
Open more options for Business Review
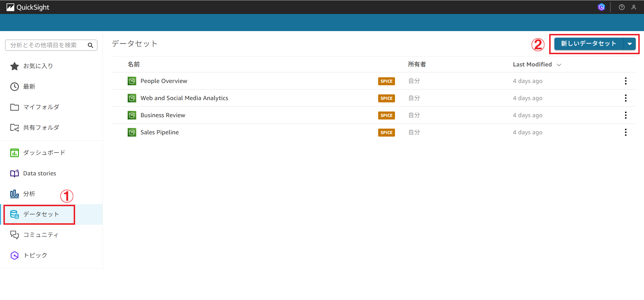click(x=625, y=115)
